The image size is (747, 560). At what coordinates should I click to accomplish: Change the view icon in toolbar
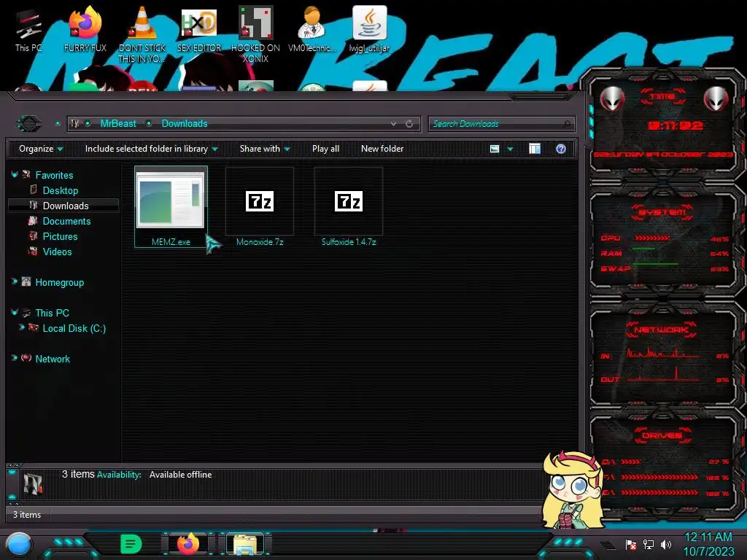click(495, 149)
